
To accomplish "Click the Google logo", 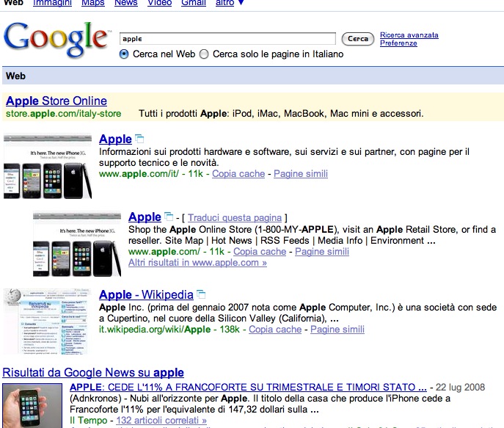I will click(x=56, y=39).
